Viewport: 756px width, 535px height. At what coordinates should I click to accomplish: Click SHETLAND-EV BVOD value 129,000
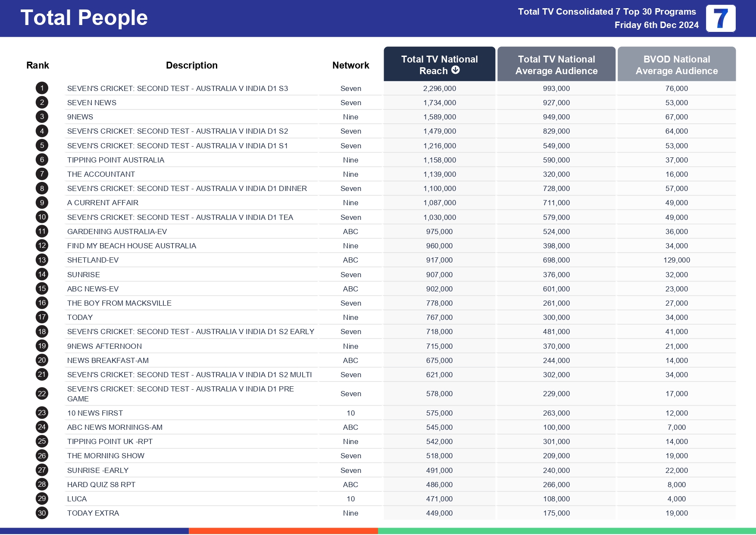pyautogui.click(x=676, y=260)
